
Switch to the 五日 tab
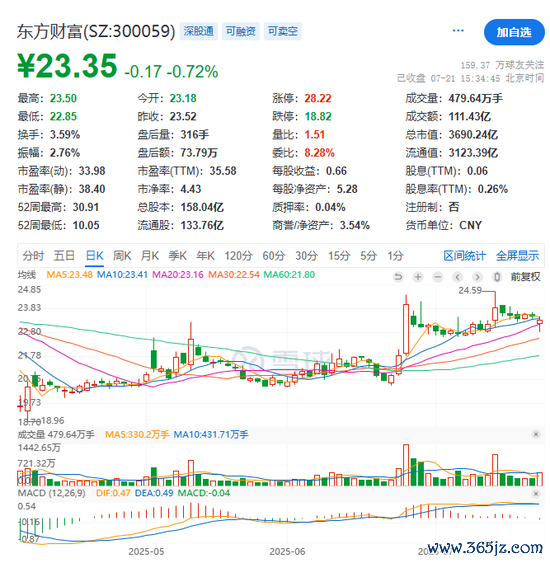click(x=64, y=256)
